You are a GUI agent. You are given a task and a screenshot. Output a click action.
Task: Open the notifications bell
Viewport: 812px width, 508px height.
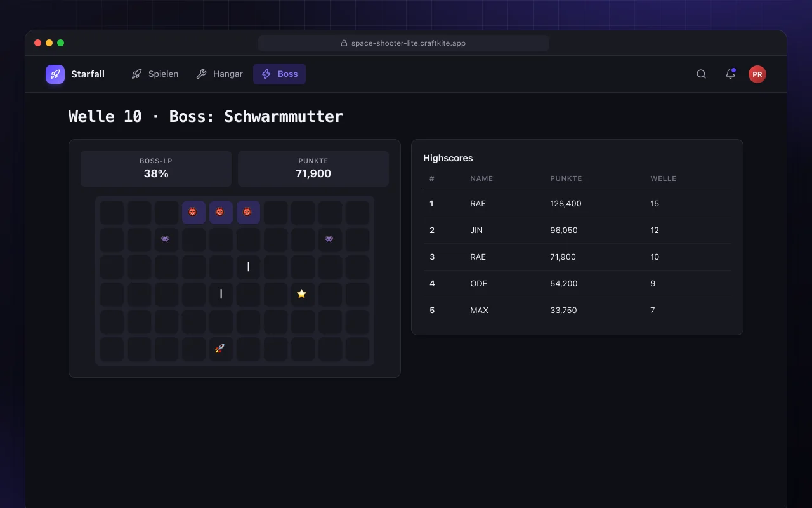pos(730,74)
